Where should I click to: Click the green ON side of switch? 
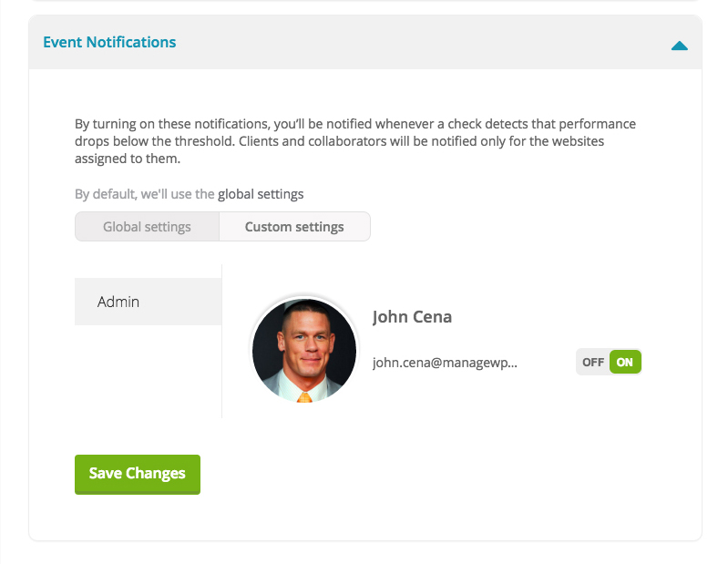pos(625,362)
